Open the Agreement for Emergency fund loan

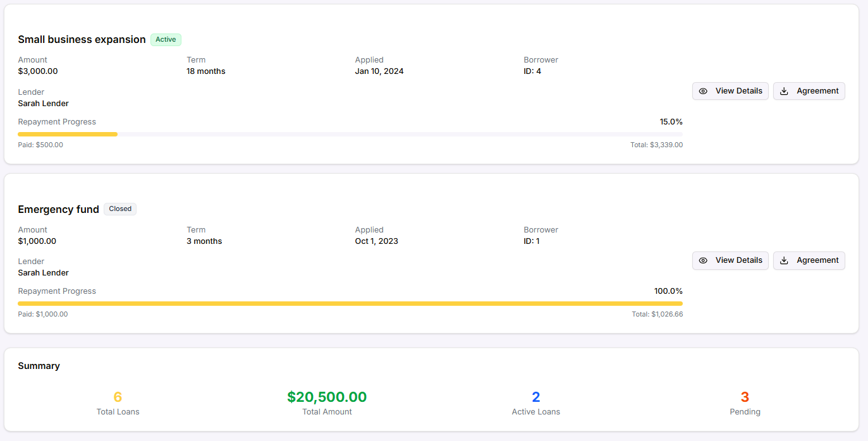(x=809, y=260)
